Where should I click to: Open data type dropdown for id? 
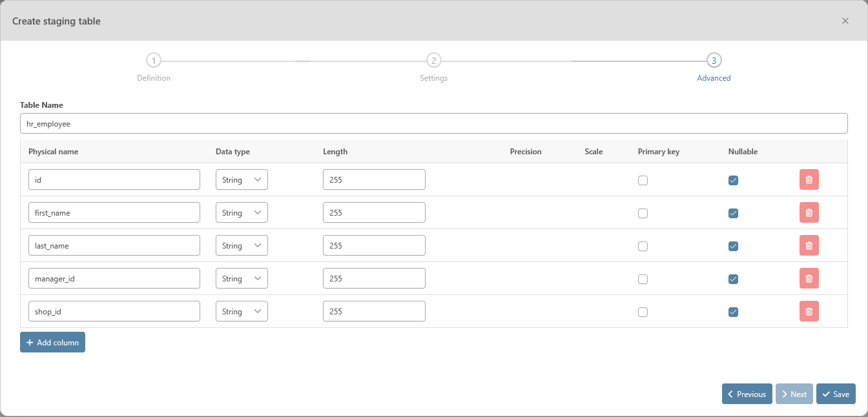coord(242,180)
